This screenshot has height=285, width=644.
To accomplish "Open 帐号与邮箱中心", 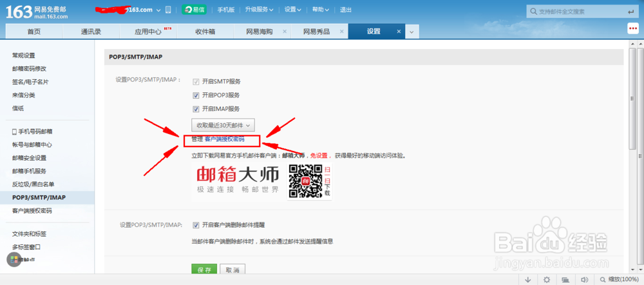I will [x=32, y=145].
